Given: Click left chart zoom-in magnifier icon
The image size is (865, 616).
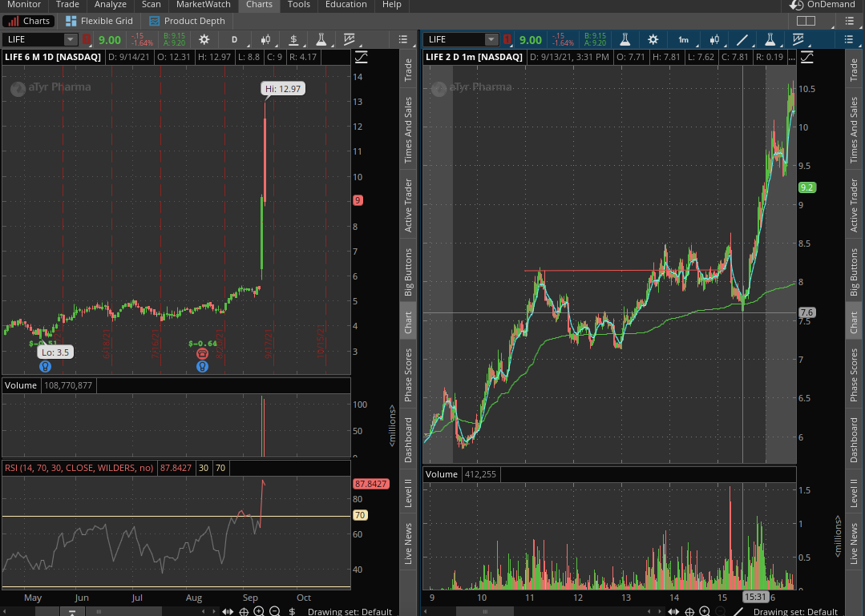Looking at the screenshot, I should coord(259,611).
